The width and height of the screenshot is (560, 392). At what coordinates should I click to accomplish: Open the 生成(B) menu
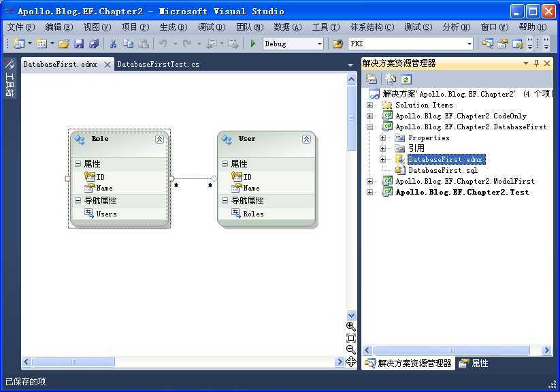tap(174, 27)
